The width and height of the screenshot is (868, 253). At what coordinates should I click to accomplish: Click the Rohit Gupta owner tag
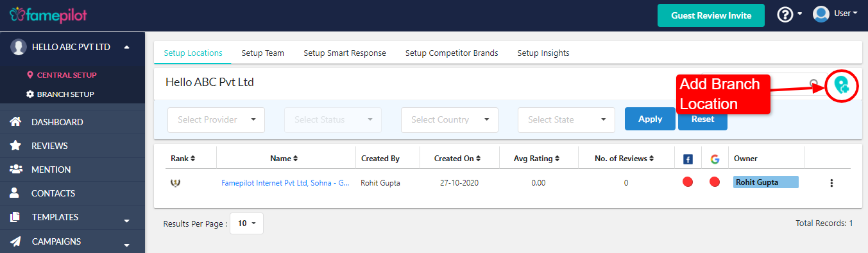pos(765,182)
